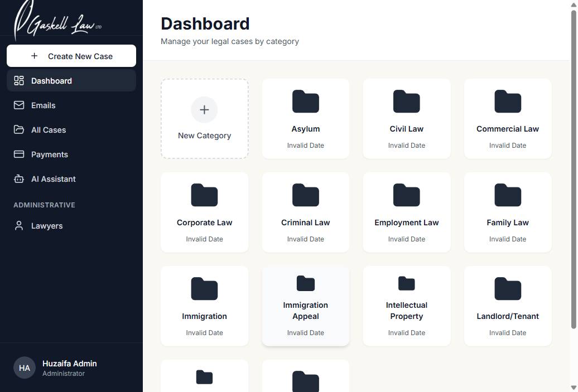Select the Family Law category card
Screen dimensions: 578x392
tap(507, 212)
